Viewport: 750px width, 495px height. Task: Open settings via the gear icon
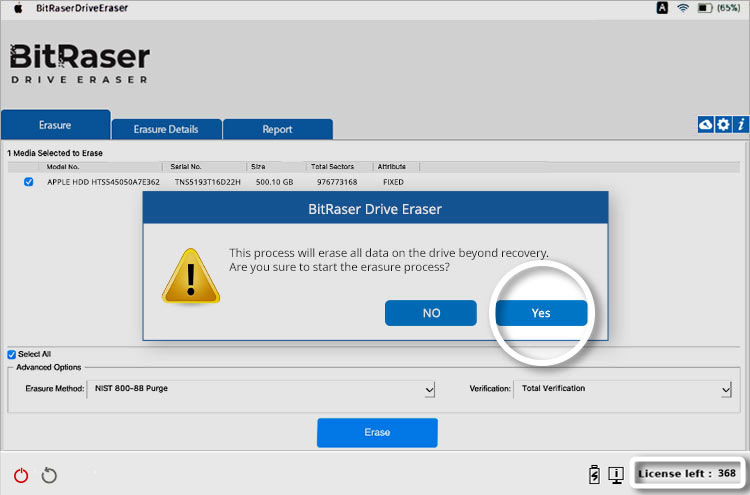pyautogui.click(x=723, y=125)
